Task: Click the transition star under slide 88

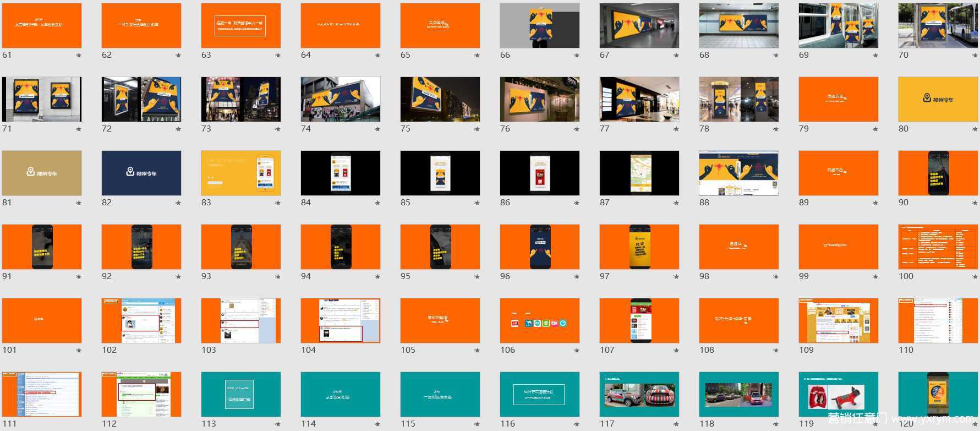Action: pos(776,203)
